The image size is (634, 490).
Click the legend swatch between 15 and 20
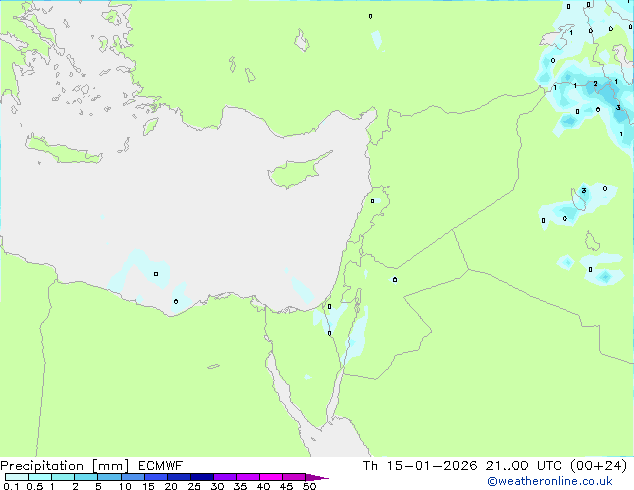coord(155,477)
